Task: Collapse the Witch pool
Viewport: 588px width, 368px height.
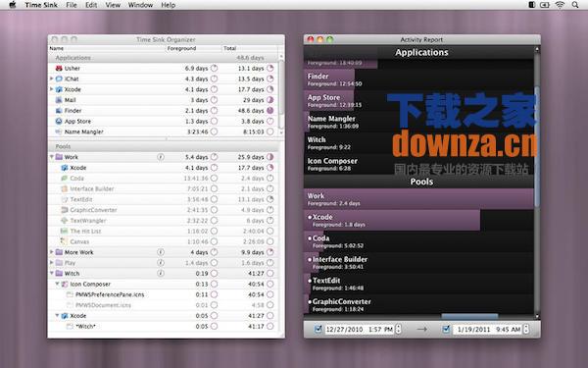Action: (x=51, y=273)
